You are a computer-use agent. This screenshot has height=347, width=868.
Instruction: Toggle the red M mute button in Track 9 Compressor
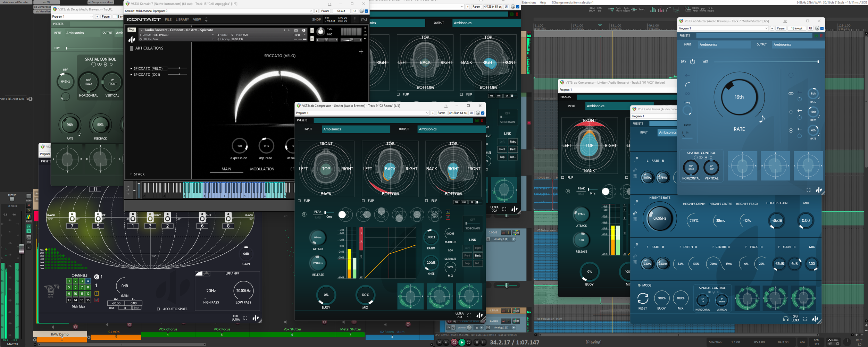click(448, 218)
